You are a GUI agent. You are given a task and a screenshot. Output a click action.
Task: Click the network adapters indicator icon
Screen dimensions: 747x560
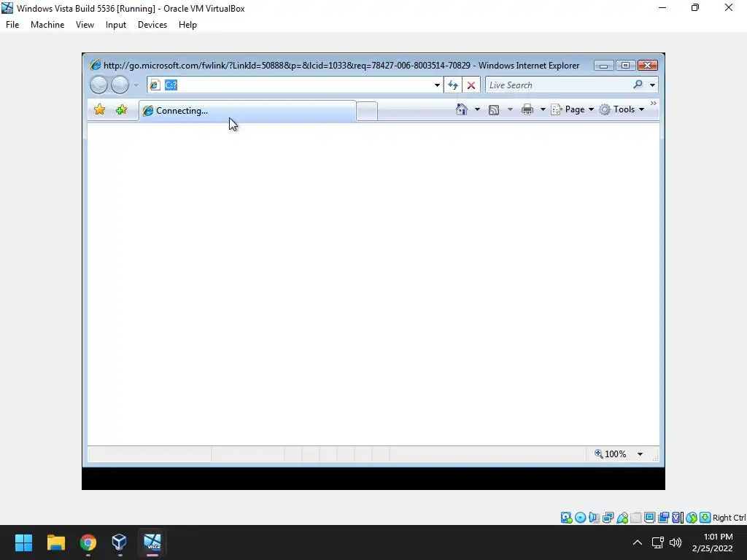608,518
